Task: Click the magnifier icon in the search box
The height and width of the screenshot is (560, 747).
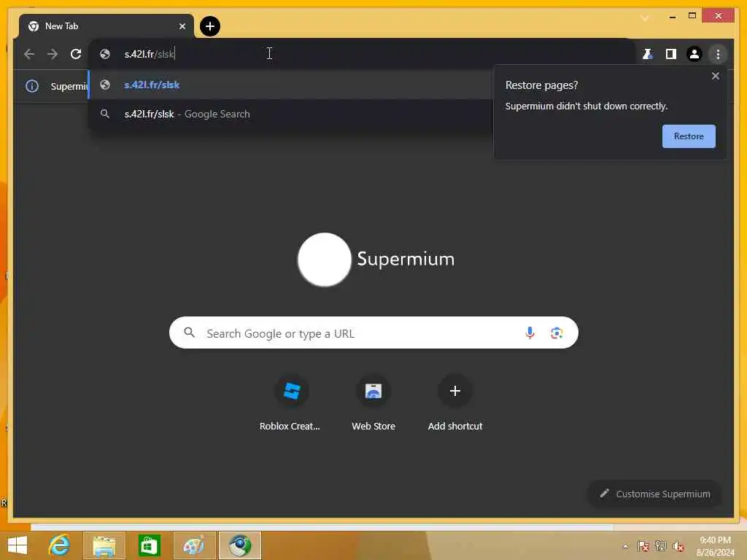Action: coord(189,332)
